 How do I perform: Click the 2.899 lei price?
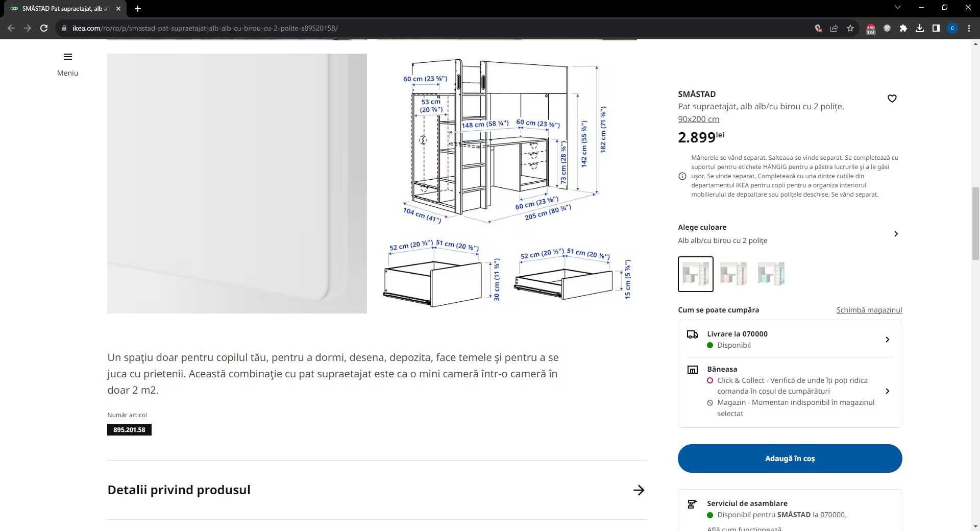coord(701,137)
